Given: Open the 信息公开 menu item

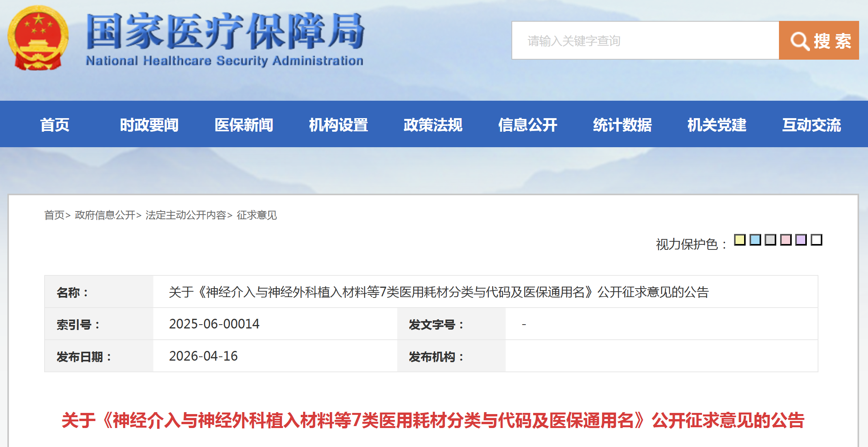Looking at the screenshot, I should 528,125.
